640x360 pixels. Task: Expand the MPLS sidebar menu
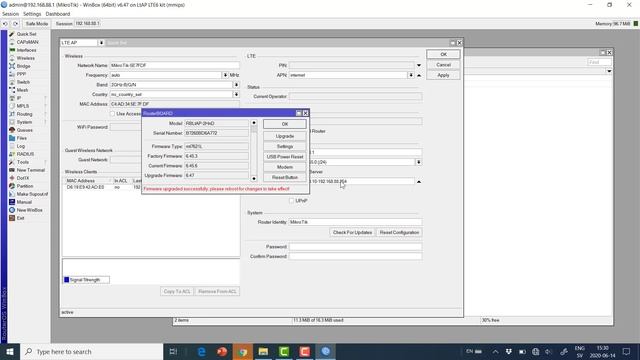[22, 106]
